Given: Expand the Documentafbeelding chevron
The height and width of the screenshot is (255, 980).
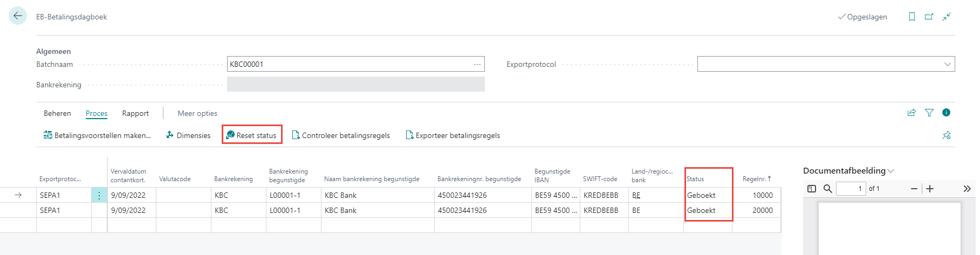Looking at the screenshot, I should (x=891, y=171).
